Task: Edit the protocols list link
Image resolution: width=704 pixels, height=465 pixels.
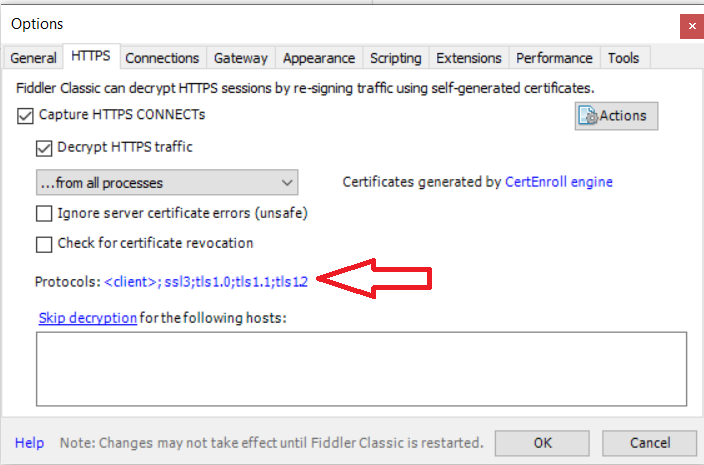Action: [x=205, y=283]
